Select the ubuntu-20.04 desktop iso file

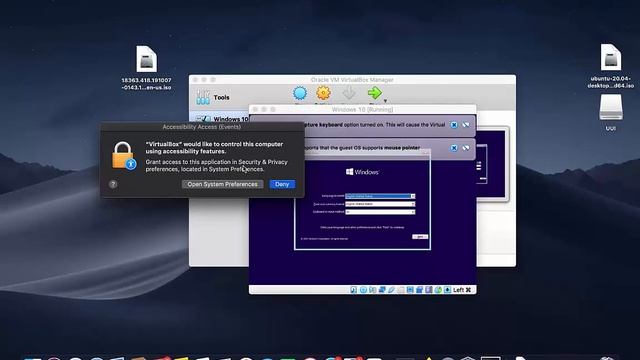pyautogui.click(x=611, y=66)
